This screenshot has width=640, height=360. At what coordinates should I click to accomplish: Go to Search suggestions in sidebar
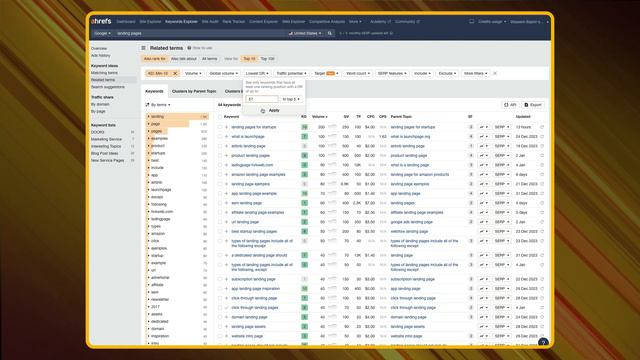[x=108, y=87]
